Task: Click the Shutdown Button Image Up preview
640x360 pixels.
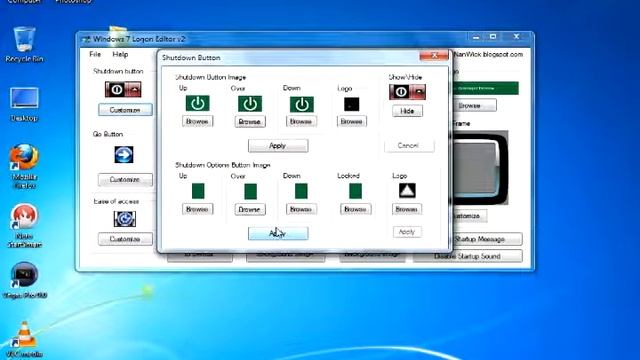Action: click(198, 103)
